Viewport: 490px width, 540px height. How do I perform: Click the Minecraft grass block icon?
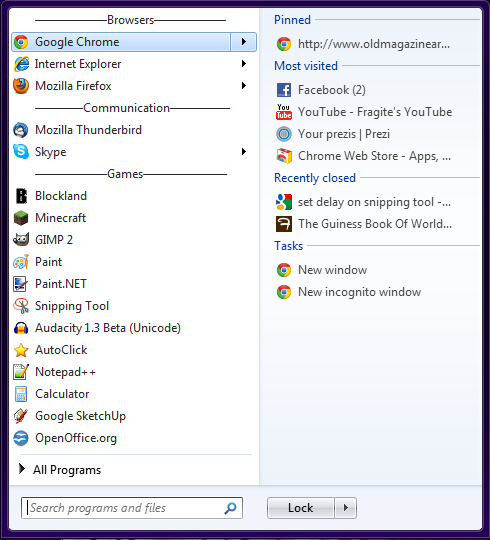[21, 218]
